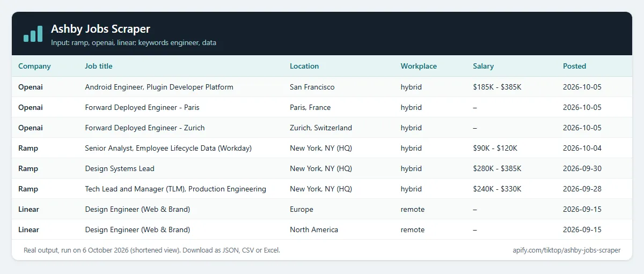644x274 pixels.
Task: Click the input keywords subtitle line
Action: pos(134,42)
